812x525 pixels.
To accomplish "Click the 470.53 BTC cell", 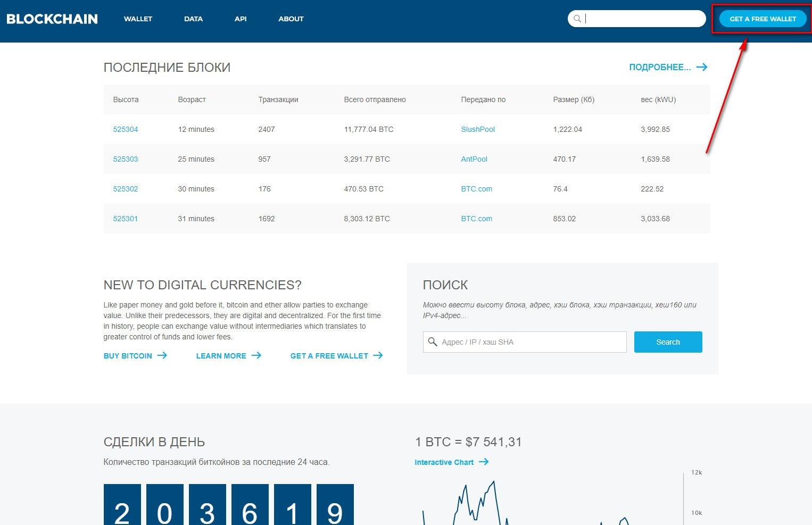I will click(x=363, y=189).
